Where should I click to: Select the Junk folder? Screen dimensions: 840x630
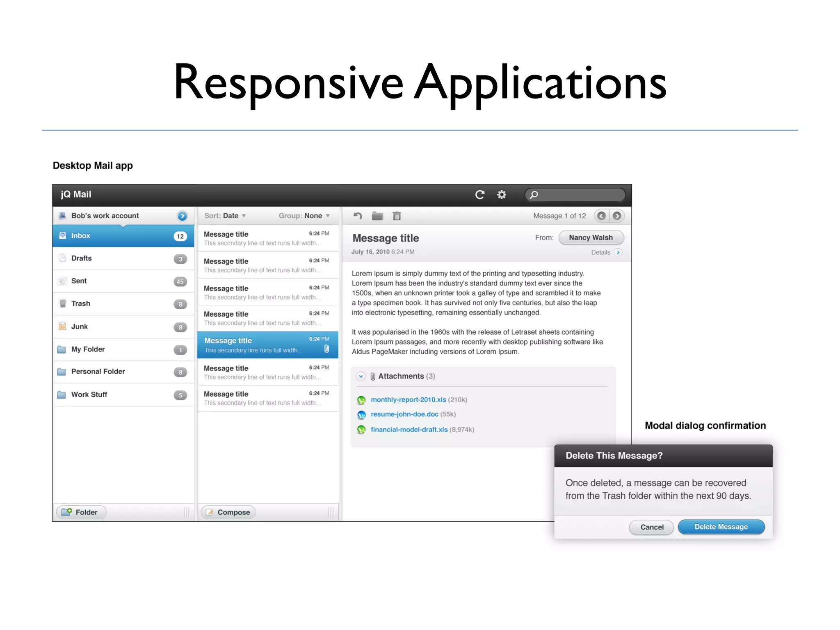point(123,327)
